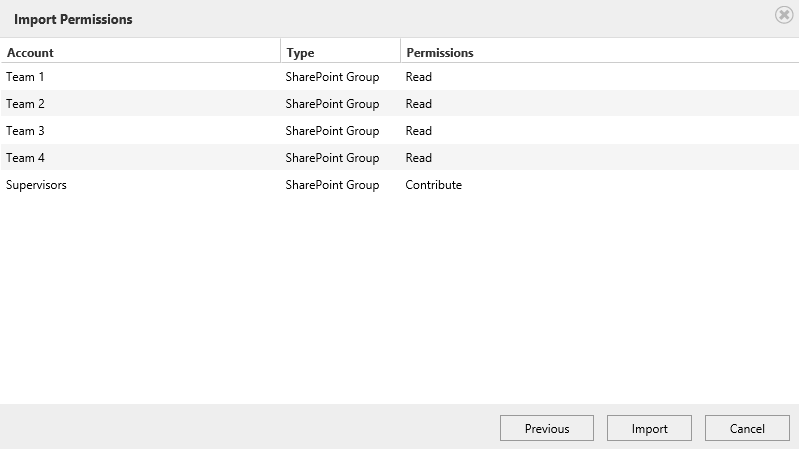This screenshot has width=799, height=449.
Task: Click the Permissions column header
Action: (600, 52)
